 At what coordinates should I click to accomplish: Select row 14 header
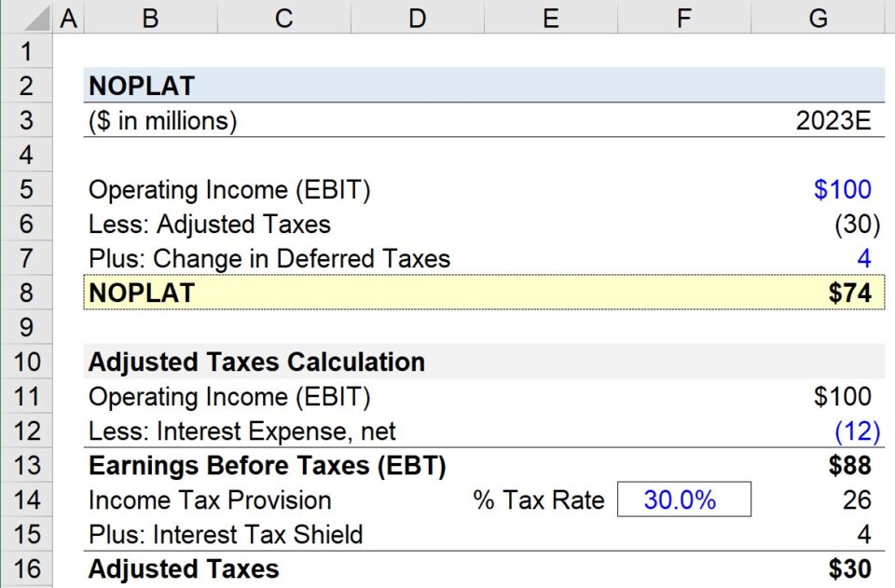28,500
